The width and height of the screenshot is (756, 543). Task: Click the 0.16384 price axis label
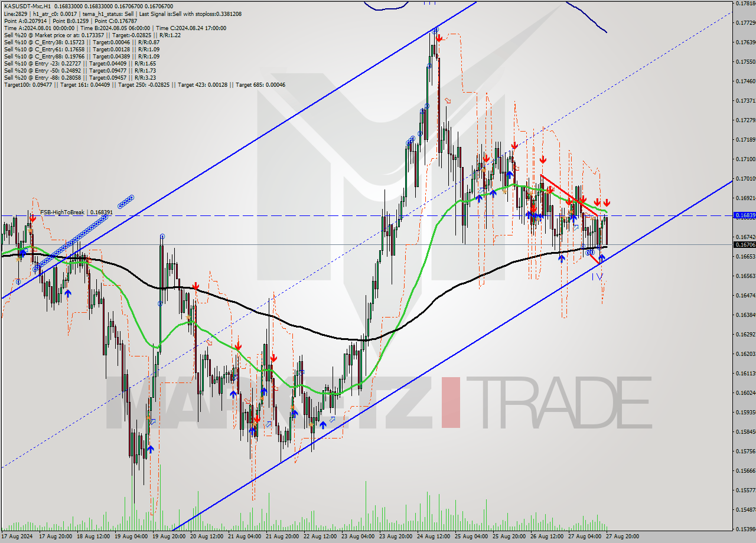[x=745, y=315]
